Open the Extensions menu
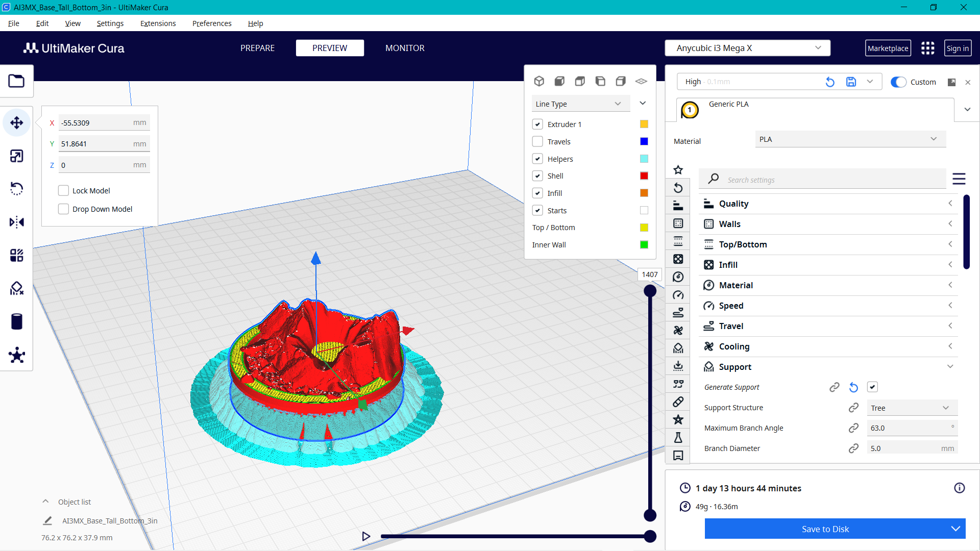980x551 pixels. 158,23
